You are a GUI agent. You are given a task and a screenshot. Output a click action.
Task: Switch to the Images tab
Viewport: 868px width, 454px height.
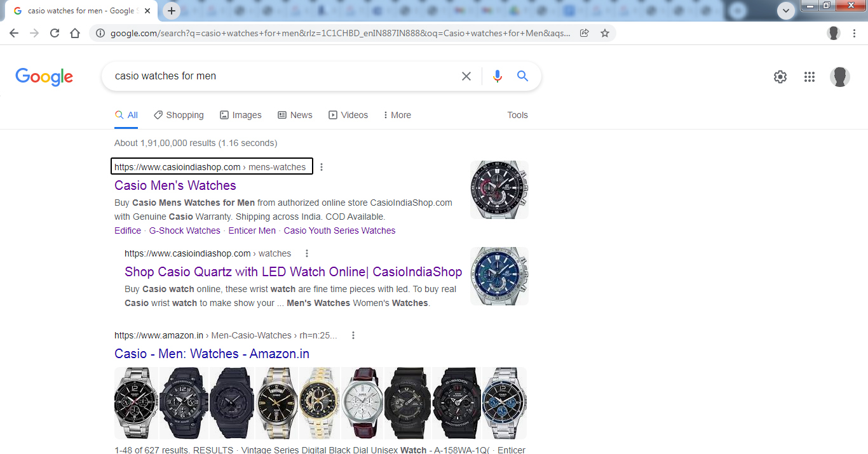tap(240, 115)
